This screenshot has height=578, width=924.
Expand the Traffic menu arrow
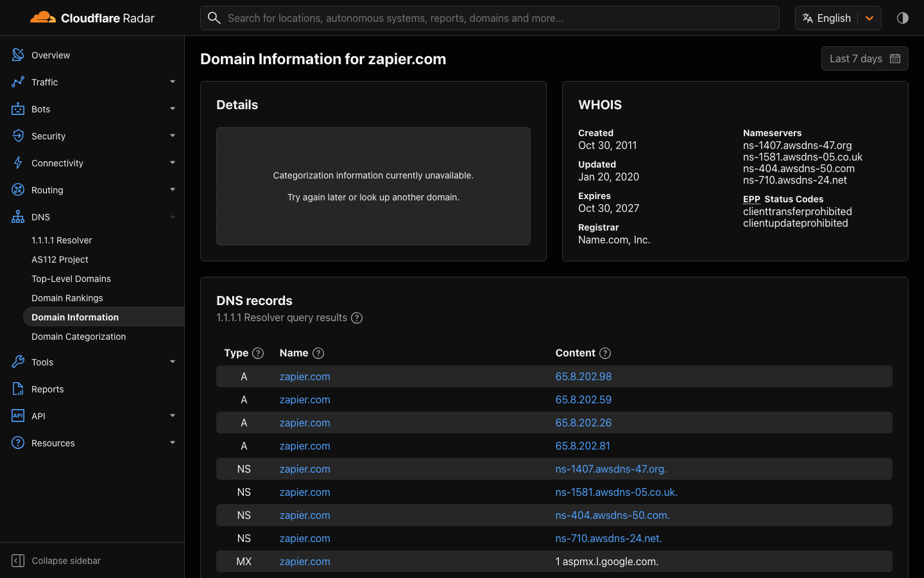(173, 82)
